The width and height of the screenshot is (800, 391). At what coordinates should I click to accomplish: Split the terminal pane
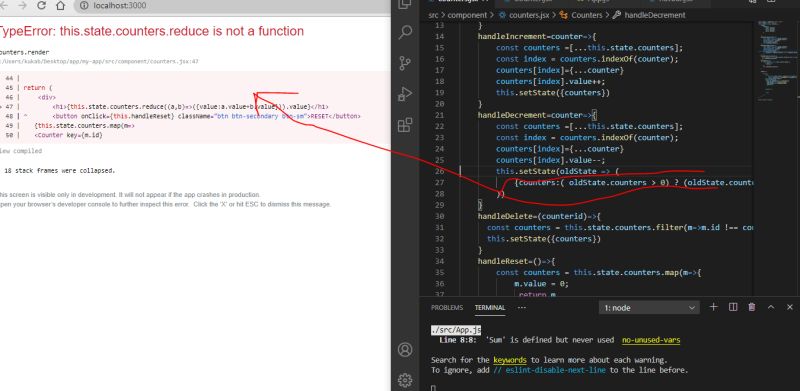[x=733, y=307]
